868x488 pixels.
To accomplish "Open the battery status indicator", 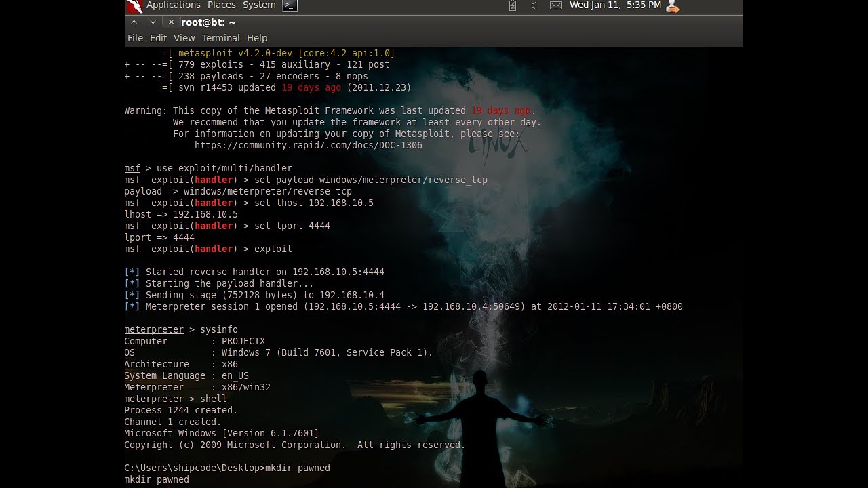I will [513, 6].
